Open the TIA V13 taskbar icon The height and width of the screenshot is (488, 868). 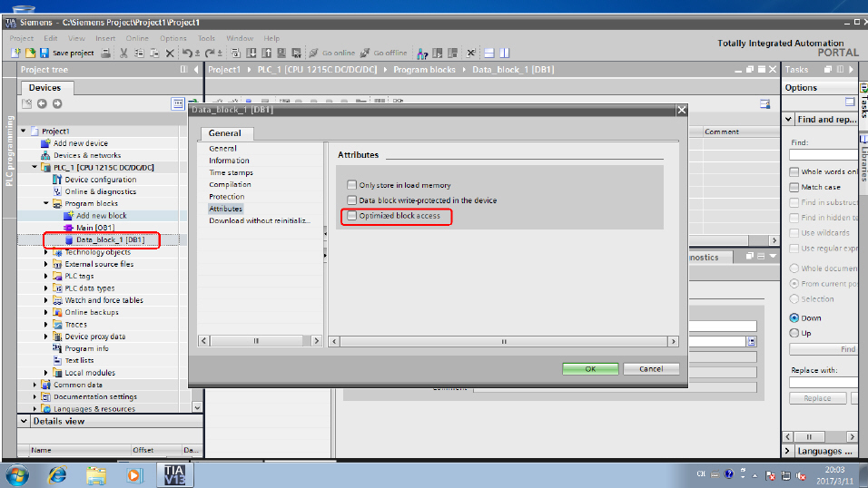[175, 474]
